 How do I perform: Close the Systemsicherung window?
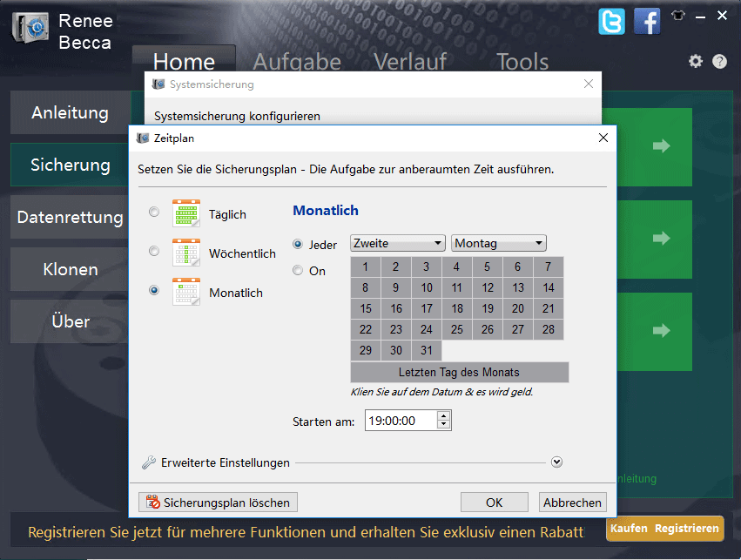[589, 84]
